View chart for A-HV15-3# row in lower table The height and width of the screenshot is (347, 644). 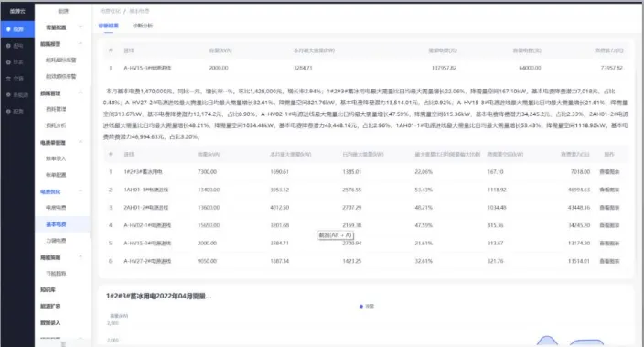[x=609, y=244]
